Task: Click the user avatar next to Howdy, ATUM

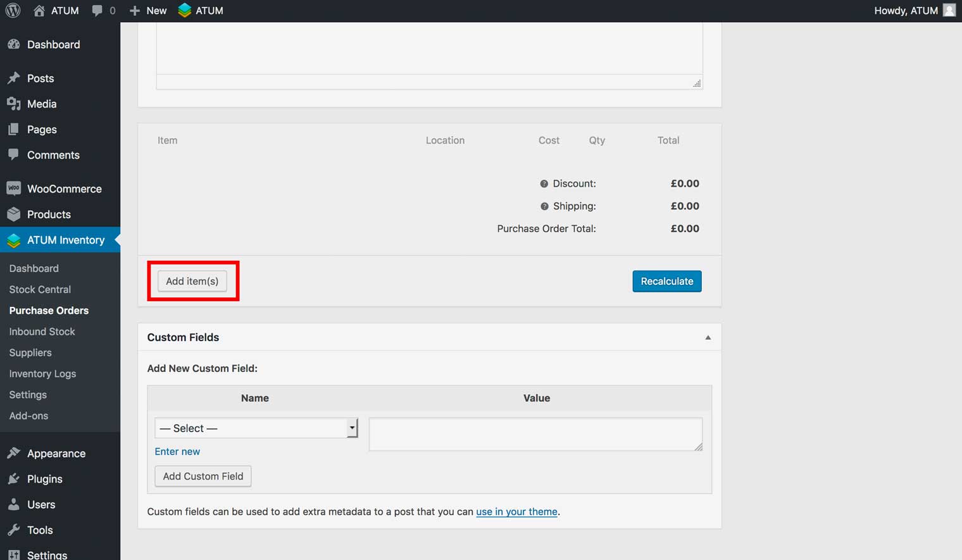Action: [949, 11]
